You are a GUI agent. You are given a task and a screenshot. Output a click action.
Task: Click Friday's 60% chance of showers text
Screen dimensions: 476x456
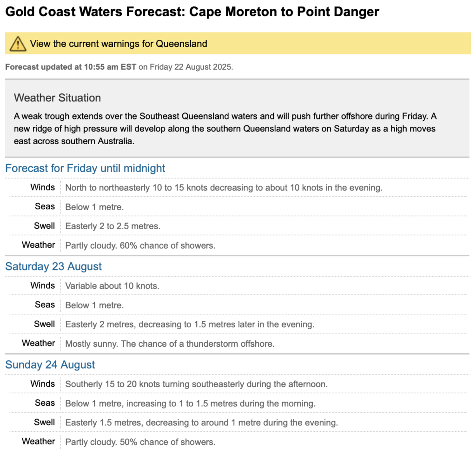click(x=140, y=245)
